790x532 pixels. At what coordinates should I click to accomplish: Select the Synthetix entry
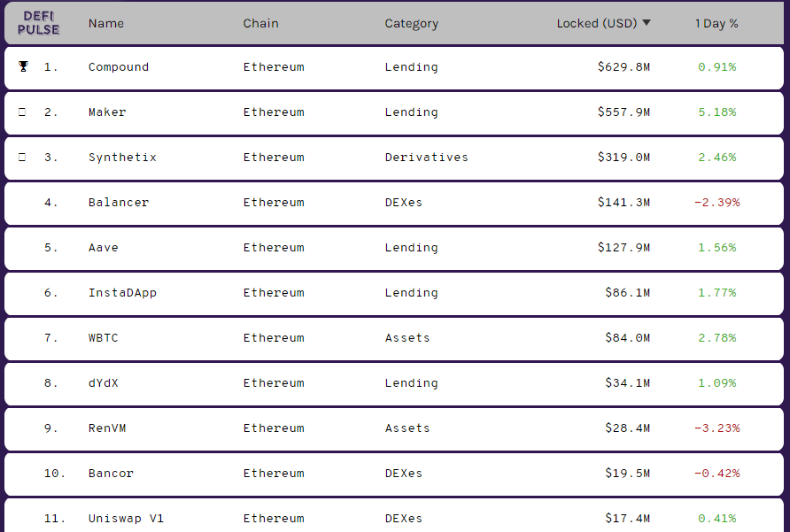pyautogui.click(x=394, y=158)
